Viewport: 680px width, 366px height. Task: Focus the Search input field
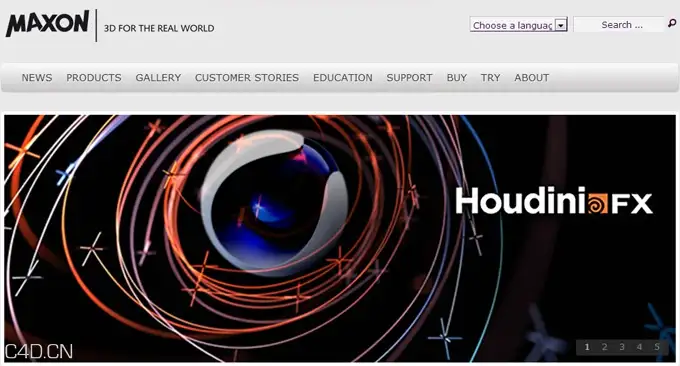coord(619,25)
